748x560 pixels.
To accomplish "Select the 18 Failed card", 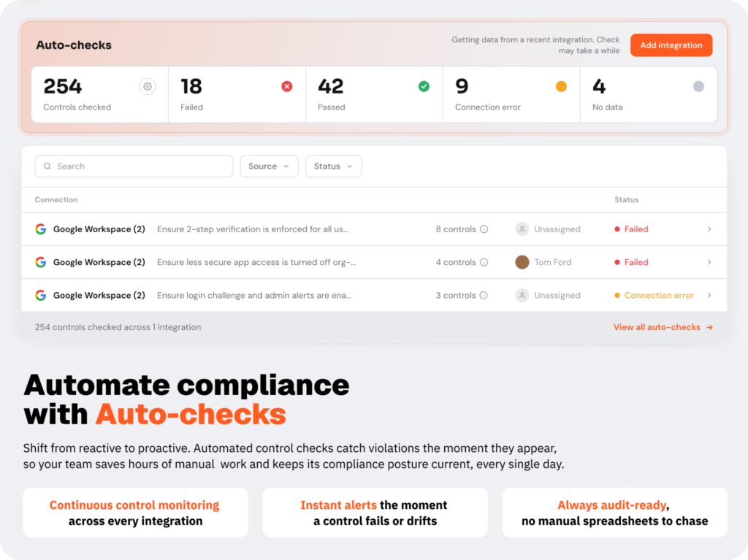I will pyautogui.click(x=237, y=94).
